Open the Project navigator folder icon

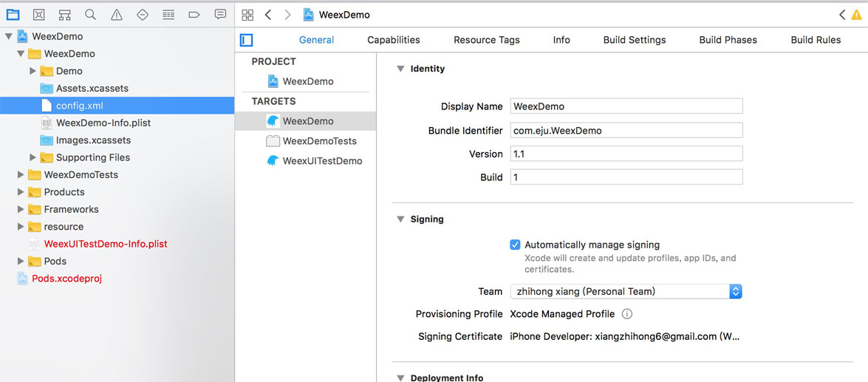click(x=13, y=15)
